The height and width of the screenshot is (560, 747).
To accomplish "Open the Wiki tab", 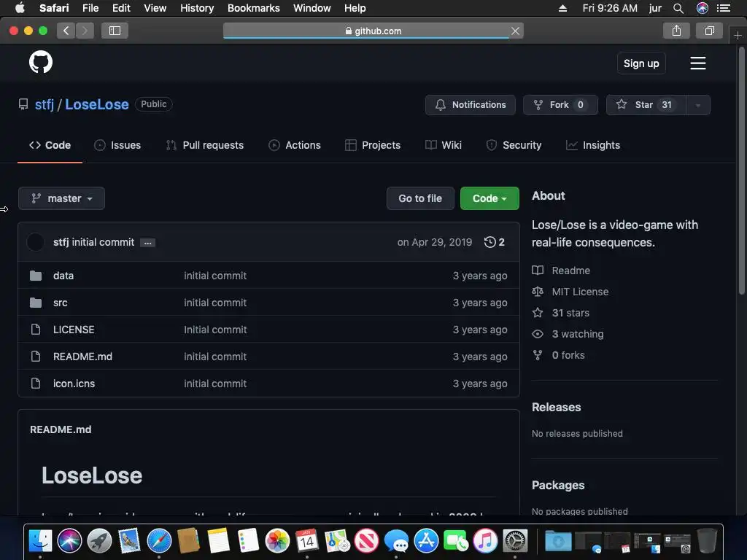I will [443, 145].
